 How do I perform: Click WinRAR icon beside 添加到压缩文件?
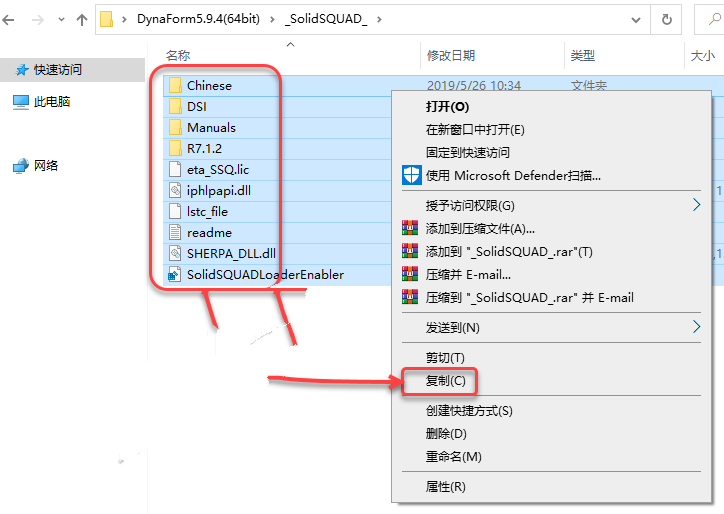(x=410, y=228)
